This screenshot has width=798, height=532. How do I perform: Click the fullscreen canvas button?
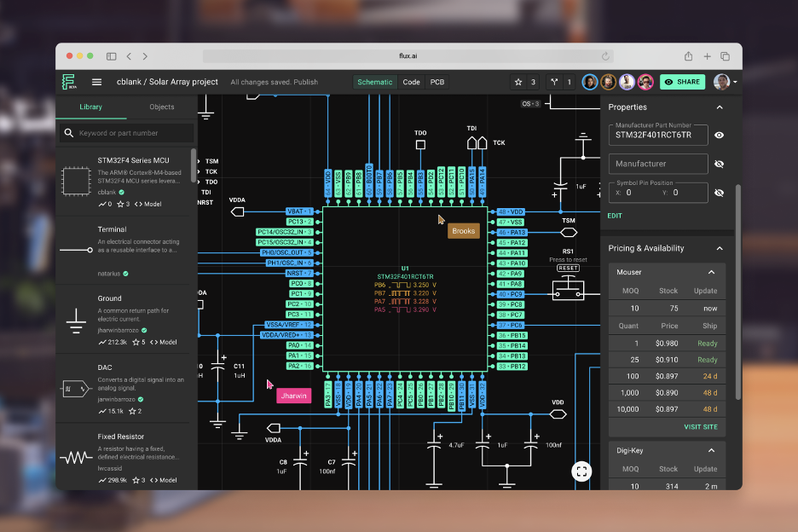point(581,471)
